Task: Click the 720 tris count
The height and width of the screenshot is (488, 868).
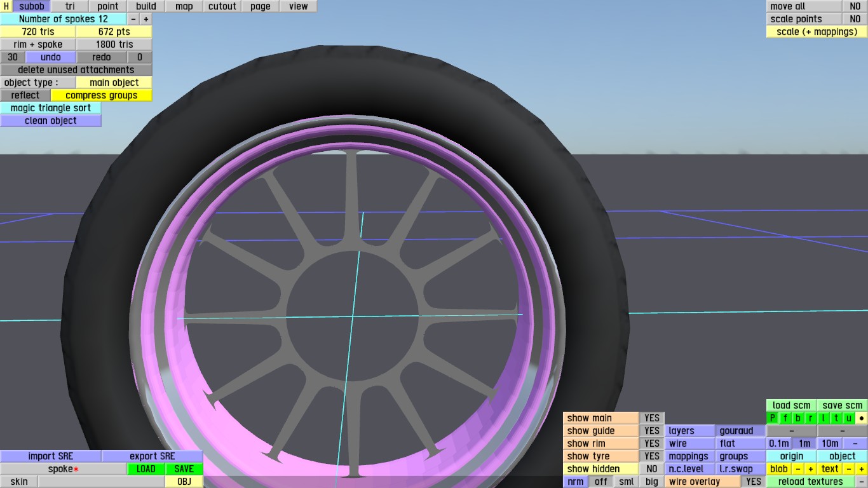Action: pos(38,32)
